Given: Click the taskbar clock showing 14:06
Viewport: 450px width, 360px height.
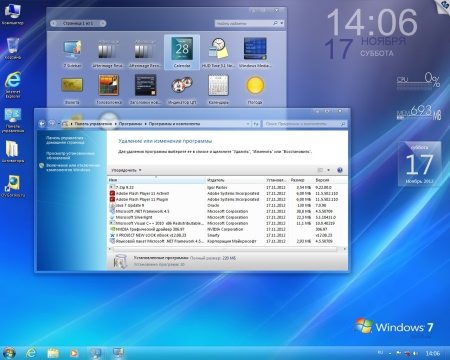Looking at the screenshot, I should tap(432, 353).
